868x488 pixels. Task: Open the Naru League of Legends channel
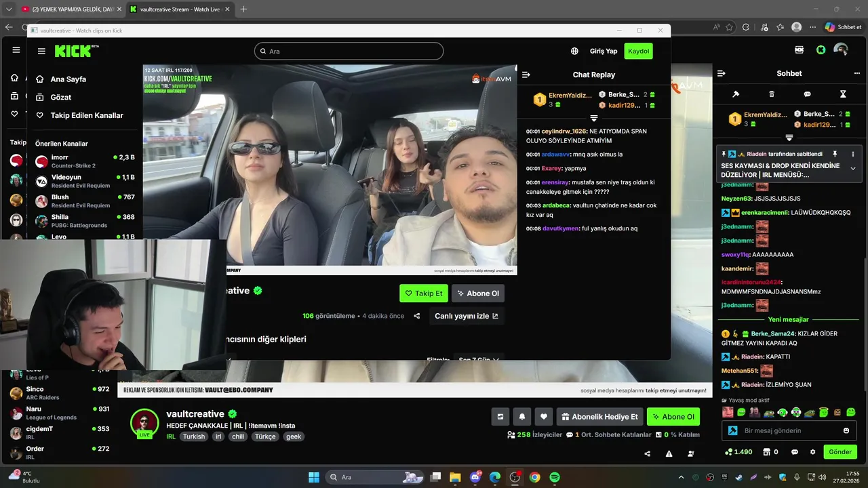tap(60, 413)
